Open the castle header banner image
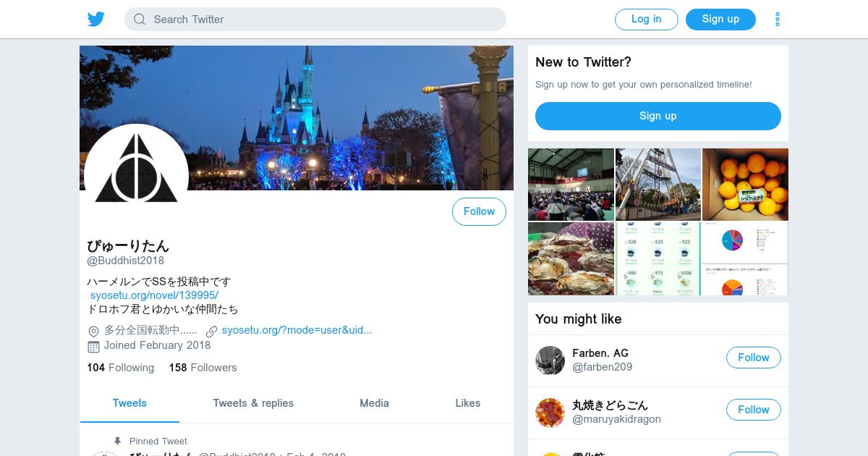868x456 pixels. 297,118
